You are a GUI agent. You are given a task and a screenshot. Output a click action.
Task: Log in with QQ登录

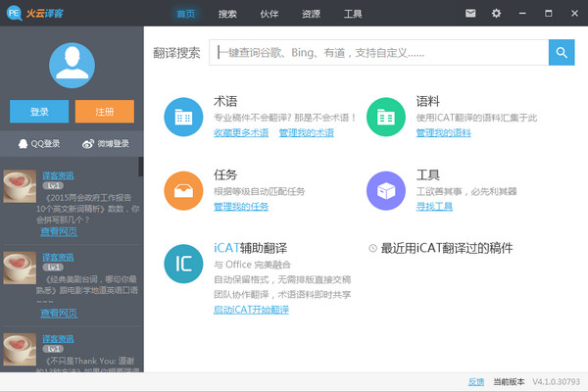38,144
